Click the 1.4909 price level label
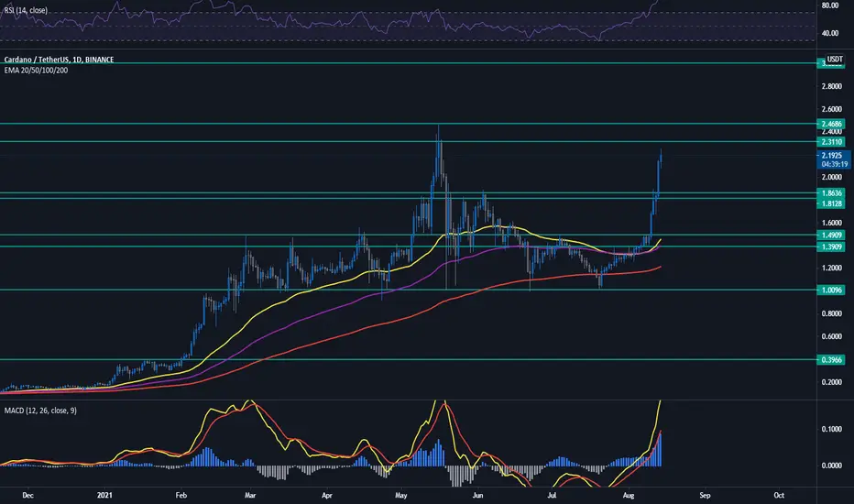This screenshot has height=504, width=854. (x=832, y=236)
